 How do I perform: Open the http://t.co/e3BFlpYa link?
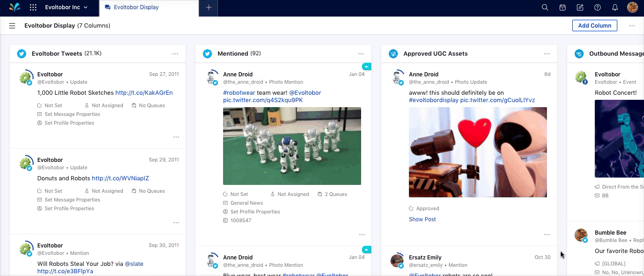pyautogui.click(x=65, y=271)
